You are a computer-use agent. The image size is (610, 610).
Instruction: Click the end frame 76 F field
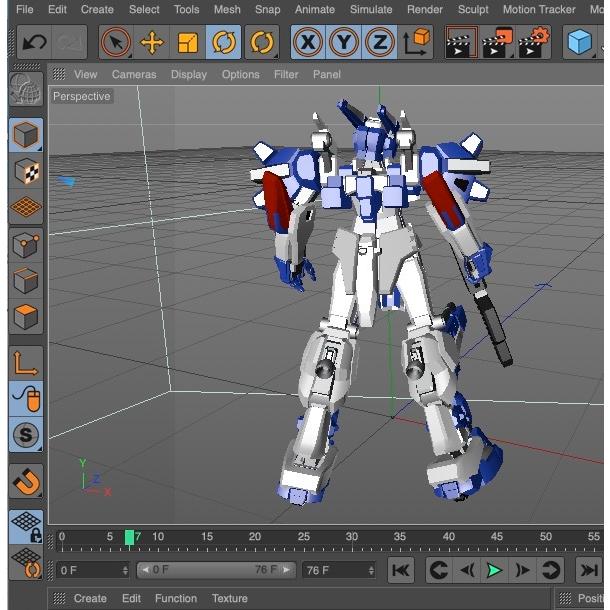coord(339,570)
